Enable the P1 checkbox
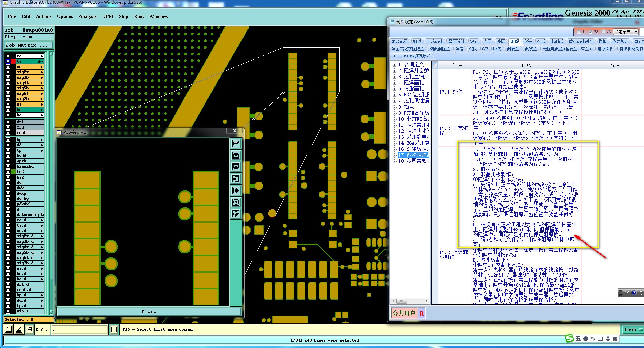This screenshot has width=644, height=348. click(x=579, y=32)
